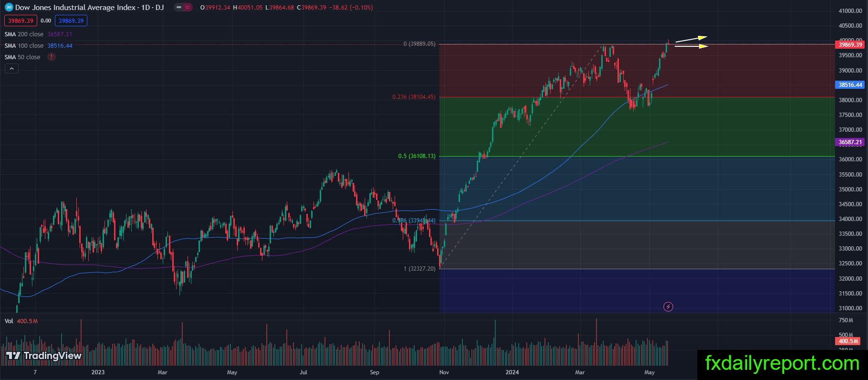Click the Jul label on time axis

[303, 372]
